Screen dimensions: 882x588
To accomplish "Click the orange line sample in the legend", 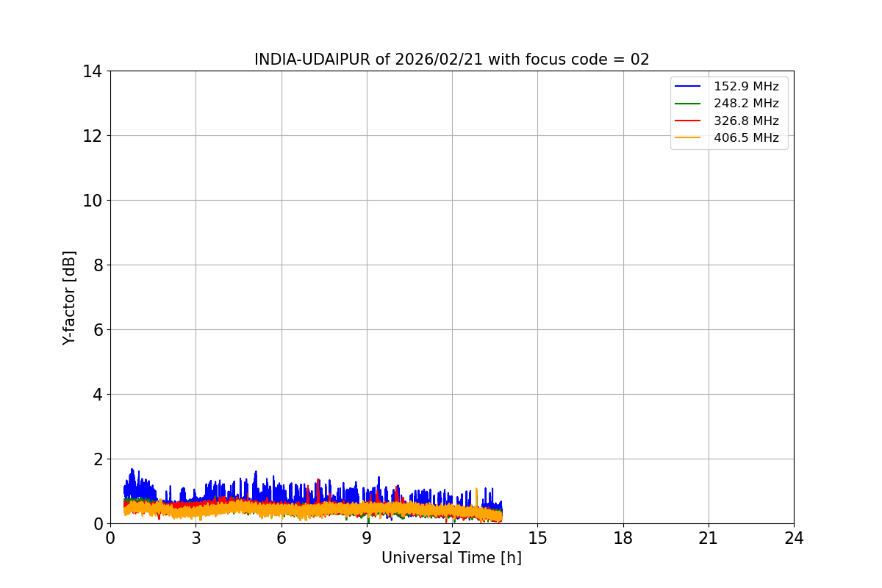I will tap(689, 137).
